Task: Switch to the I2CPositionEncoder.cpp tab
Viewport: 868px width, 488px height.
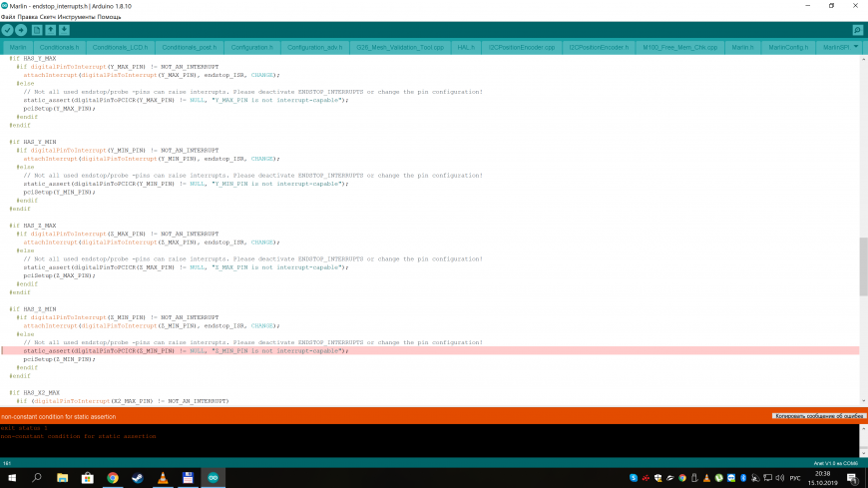Action: click(x=522, y=48)
